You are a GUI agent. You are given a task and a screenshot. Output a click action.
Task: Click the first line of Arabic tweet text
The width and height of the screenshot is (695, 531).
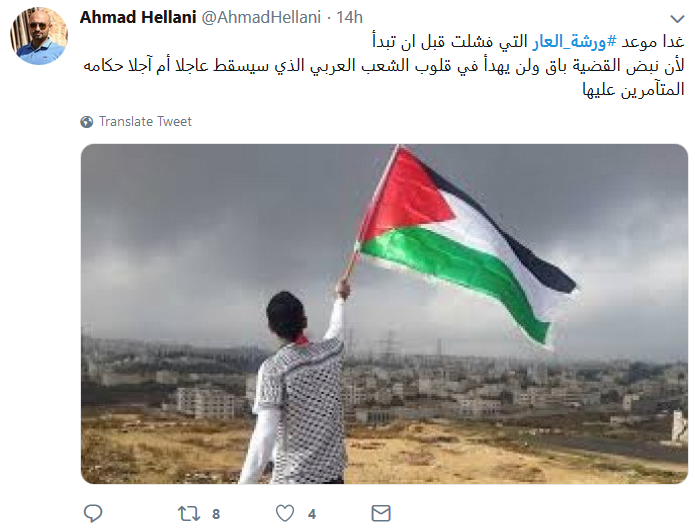coord(528,42)
